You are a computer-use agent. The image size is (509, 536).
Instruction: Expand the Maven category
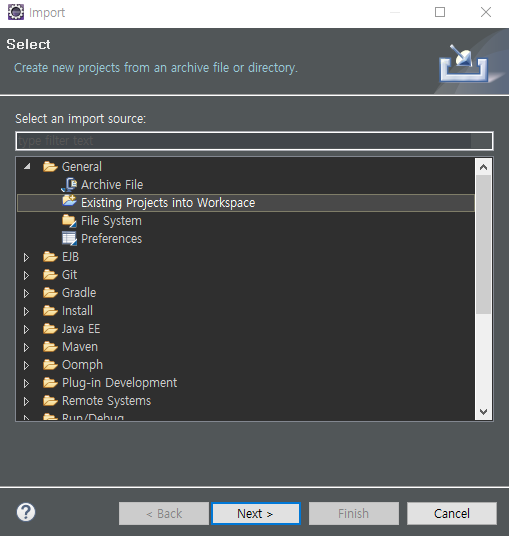click(x=26, y=348)
